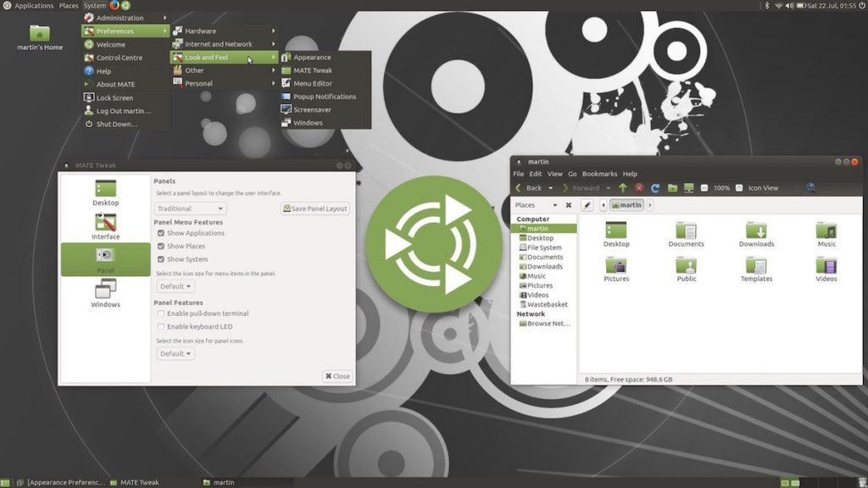Open the Bookmarks menu in file manager
The image size is (868, 488).
tap(599, 174)
